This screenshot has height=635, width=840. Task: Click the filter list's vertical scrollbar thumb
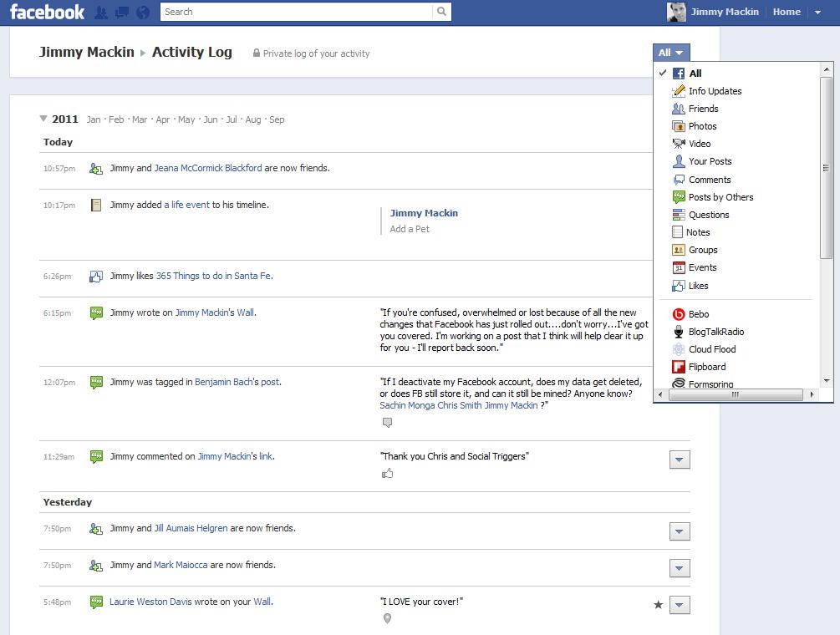click(x=826, y=168)
